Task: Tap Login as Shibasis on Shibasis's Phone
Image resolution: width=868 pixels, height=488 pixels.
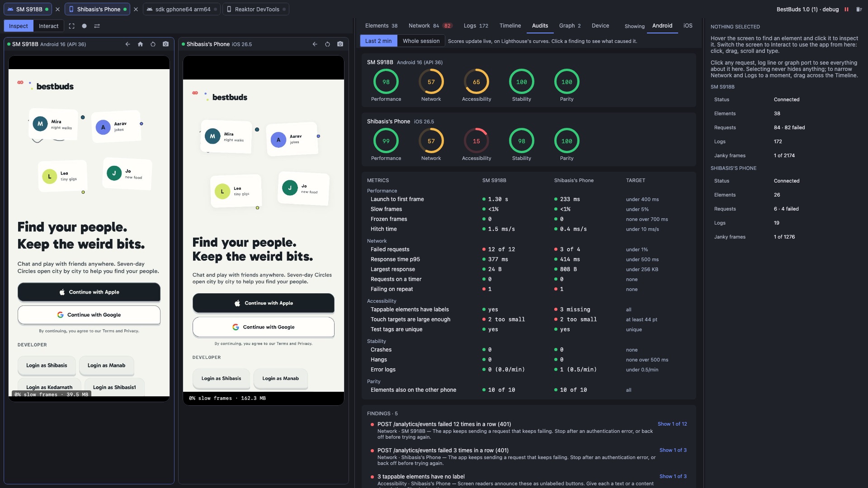Action: coord(221,379)
